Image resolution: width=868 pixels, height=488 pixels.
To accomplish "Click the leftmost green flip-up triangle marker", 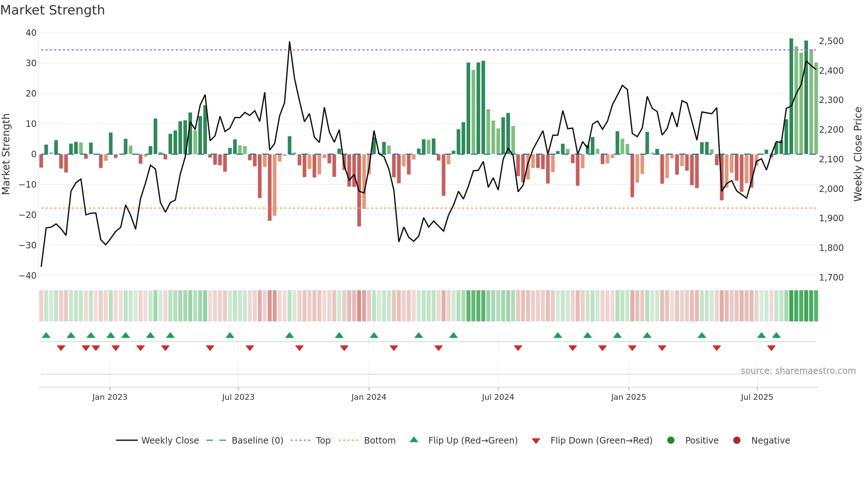I will point(46,335).
